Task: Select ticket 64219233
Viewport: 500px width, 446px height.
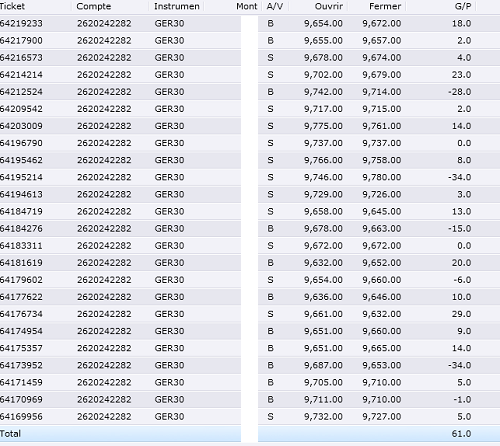Action: point(21,24)
